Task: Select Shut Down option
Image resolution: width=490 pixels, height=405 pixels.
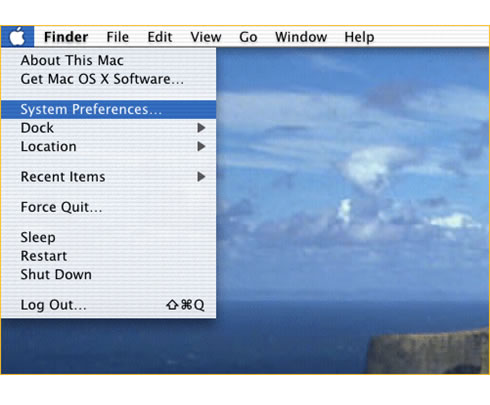Action: [108, 275]
